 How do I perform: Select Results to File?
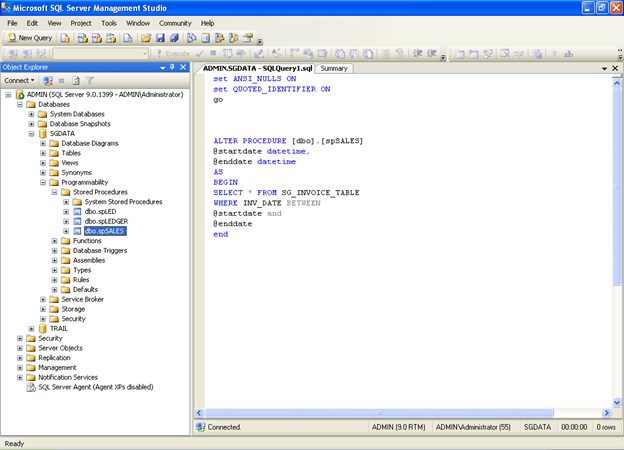tap(368, 53)
